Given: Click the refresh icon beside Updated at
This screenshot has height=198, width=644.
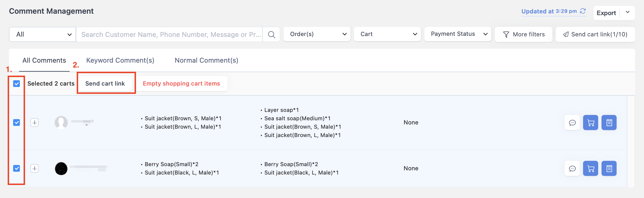Looking at the screenshot, I should pyautogui.click(x=583, y=11).
